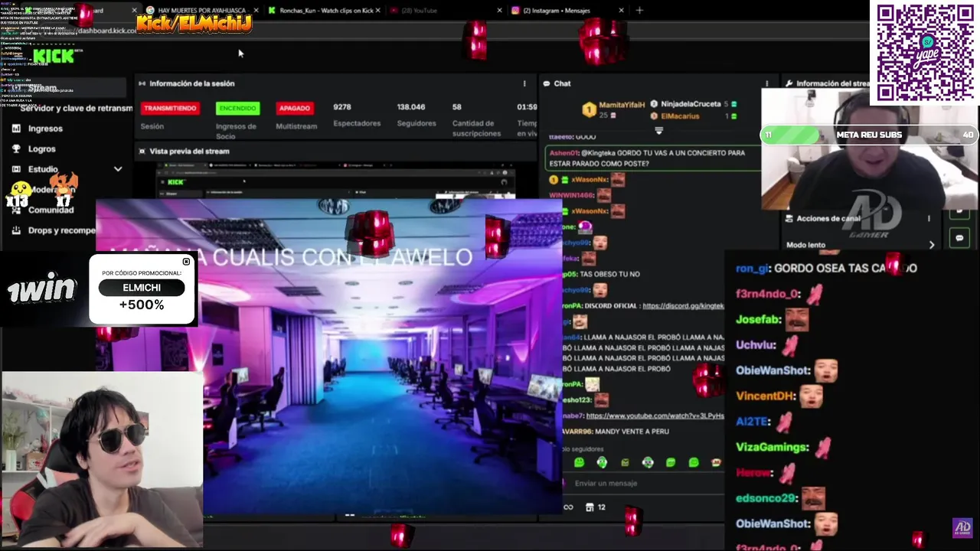The height and width of the screenshot is (551, 980).
Task: Click the wrench icon beside Información del stream
Action: [789, 83]
